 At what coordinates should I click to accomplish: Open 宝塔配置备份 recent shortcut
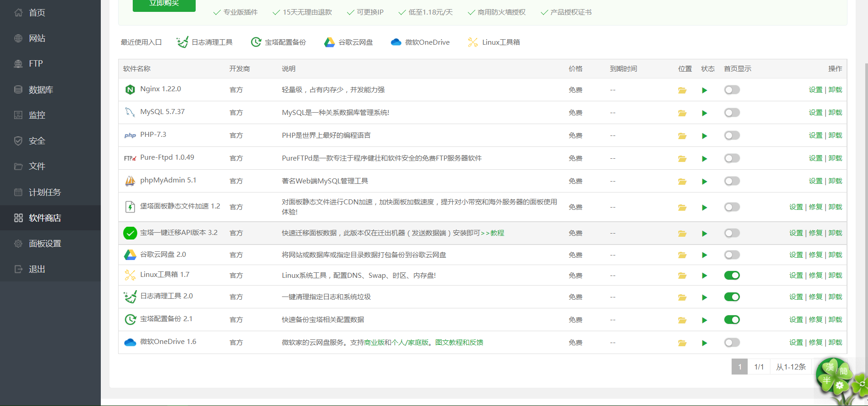pyautogui.click(x=278, y=42)
